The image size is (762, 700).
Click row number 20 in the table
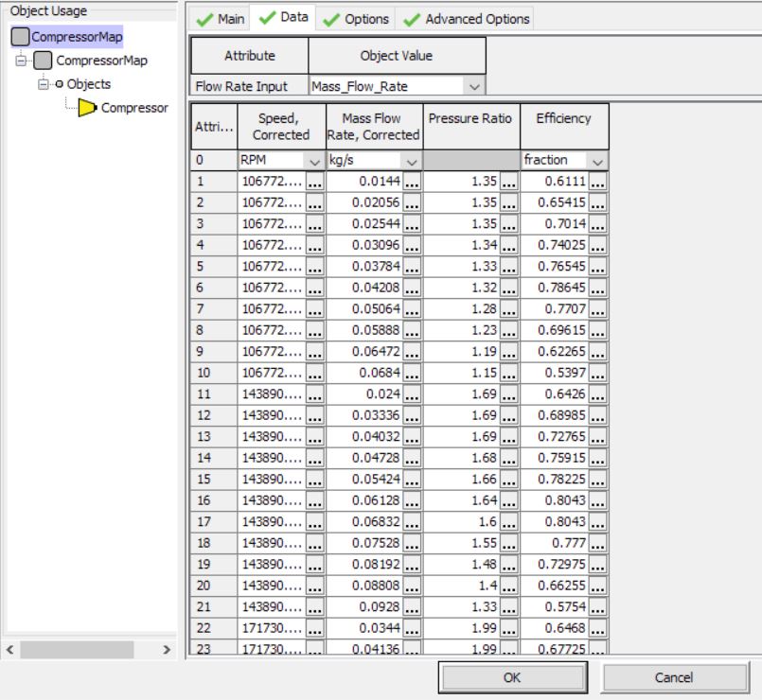pyautogui.click(x=214, y=586)
